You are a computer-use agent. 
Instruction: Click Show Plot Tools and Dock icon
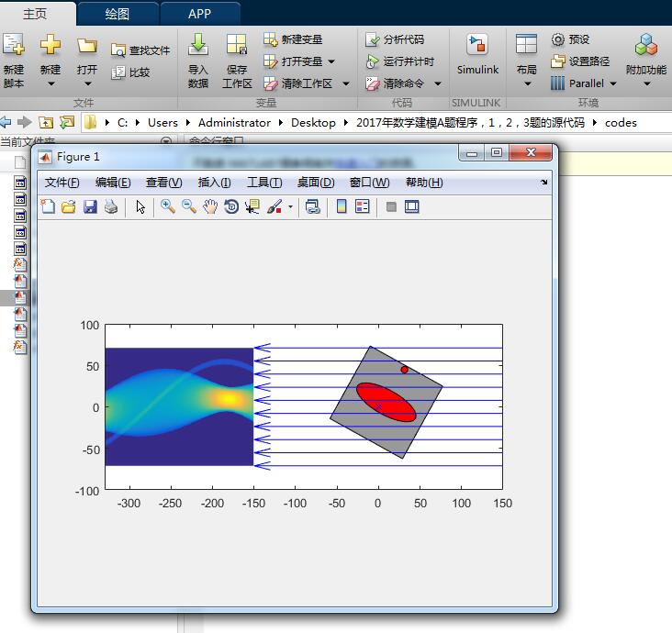pos(412,206)
